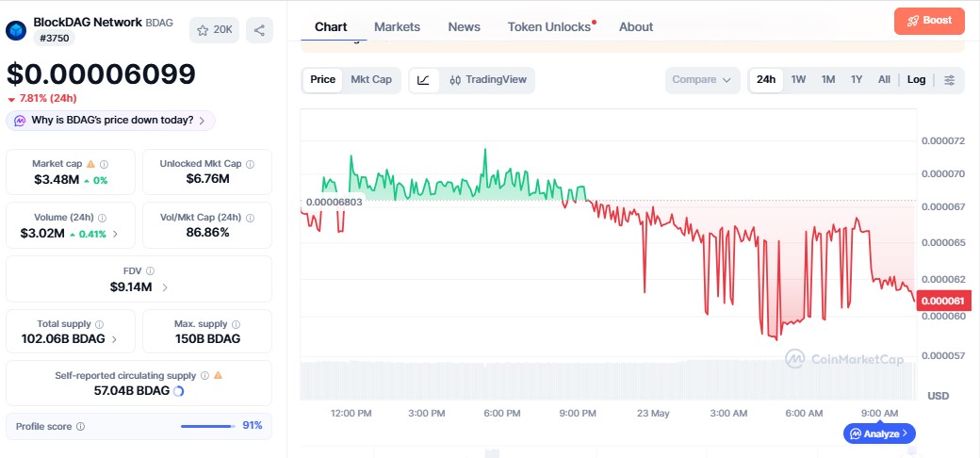
Task: Click the 23 May x-axis date label
Action: click(653, 413)
